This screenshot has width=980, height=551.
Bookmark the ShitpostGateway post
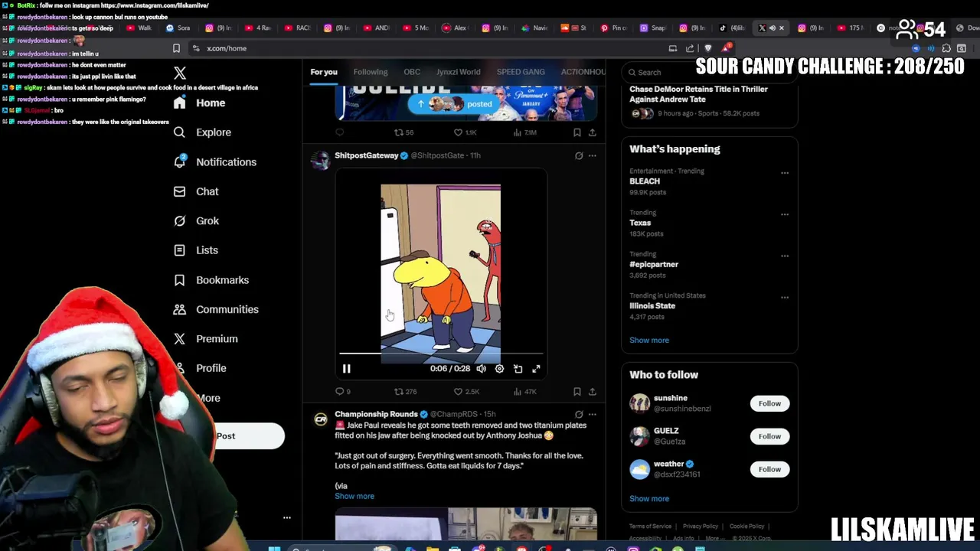pyautogui.click(x=577, y=392)
